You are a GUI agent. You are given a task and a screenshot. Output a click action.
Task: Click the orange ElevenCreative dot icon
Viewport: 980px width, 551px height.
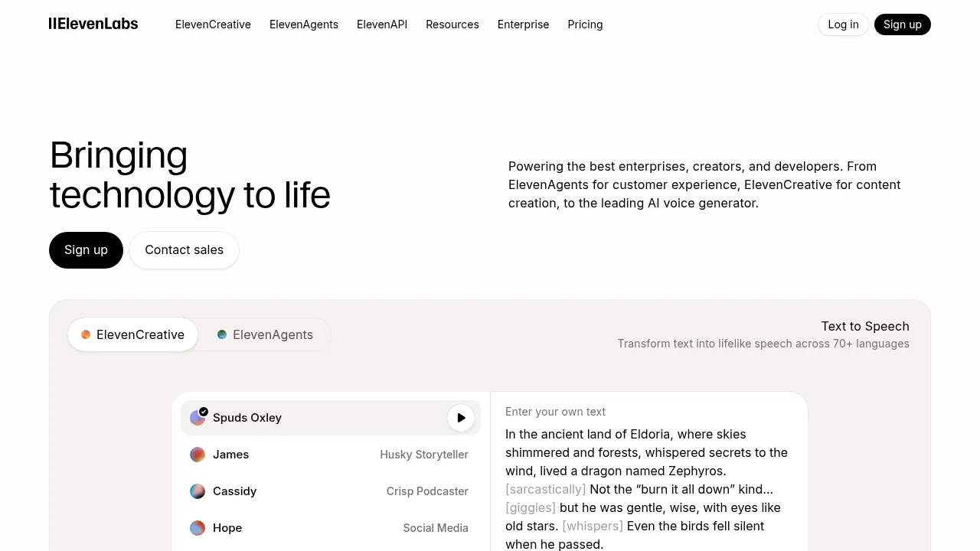pyautogui.click(x=86, y=334)
